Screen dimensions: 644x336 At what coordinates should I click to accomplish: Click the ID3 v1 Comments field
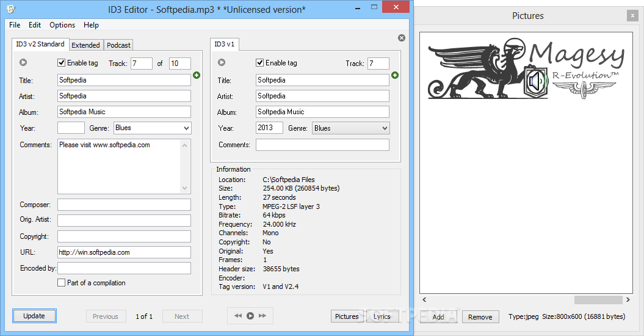pos(322,145)
